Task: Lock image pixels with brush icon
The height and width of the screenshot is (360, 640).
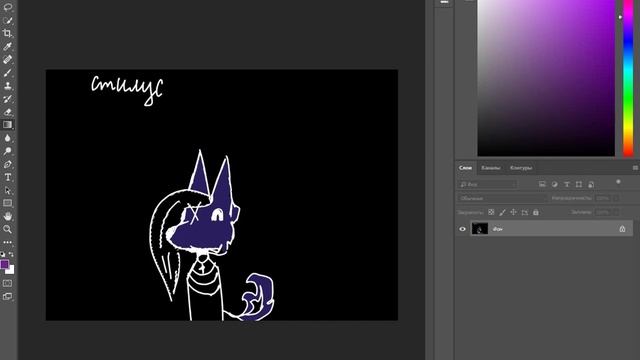Action: pyautogui.click(x=502, y=212)
